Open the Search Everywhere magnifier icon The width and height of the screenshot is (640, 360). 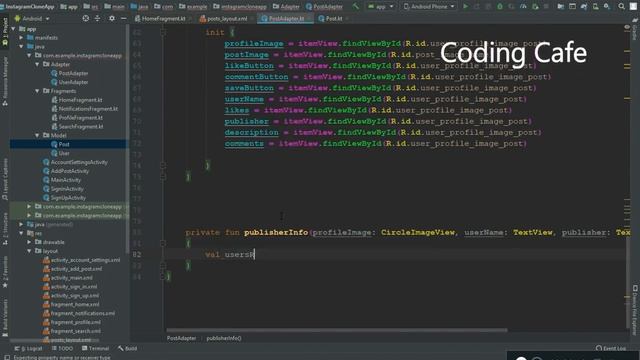click(x=621, y=6)
